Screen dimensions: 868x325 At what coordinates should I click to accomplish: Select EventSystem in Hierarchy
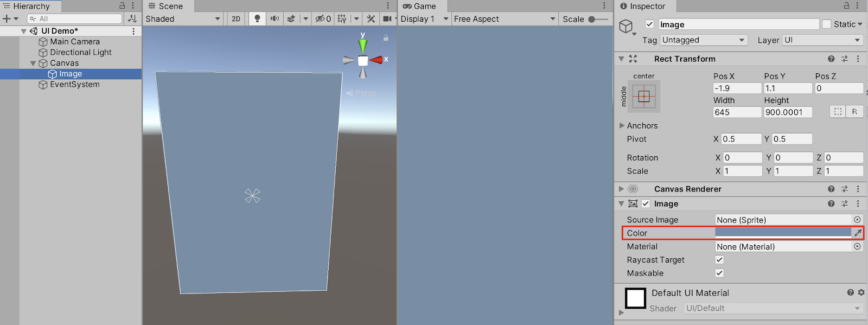click(x=75, y=85)
